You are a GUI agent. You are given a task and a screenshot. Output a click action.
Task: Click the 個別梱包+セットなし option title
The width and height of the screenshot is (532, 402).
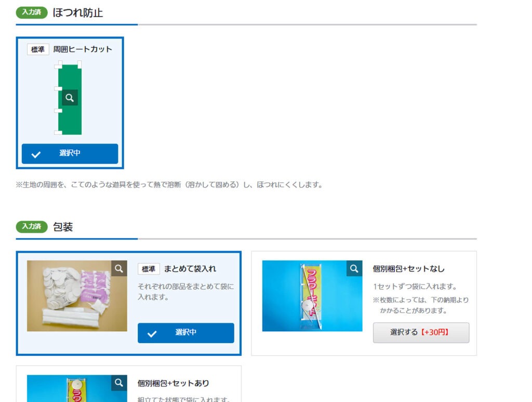click(408, 269)
